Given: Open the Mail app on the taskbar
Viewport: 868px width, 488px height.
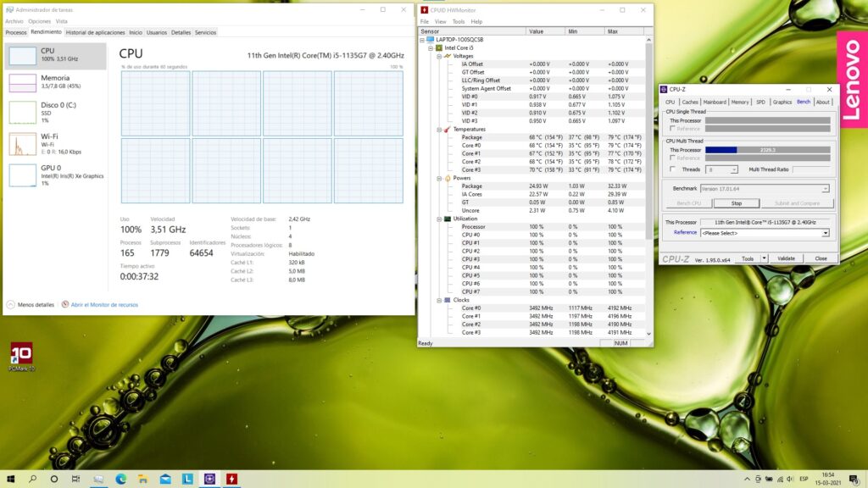Looking at the screenshot, I should click(165, 479).
